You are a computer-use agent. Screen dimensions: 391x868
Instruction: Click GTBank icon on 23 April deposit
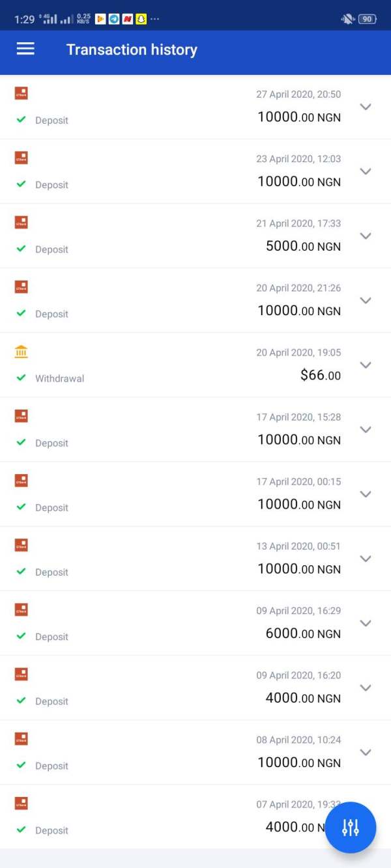click(x=22, y=158)
